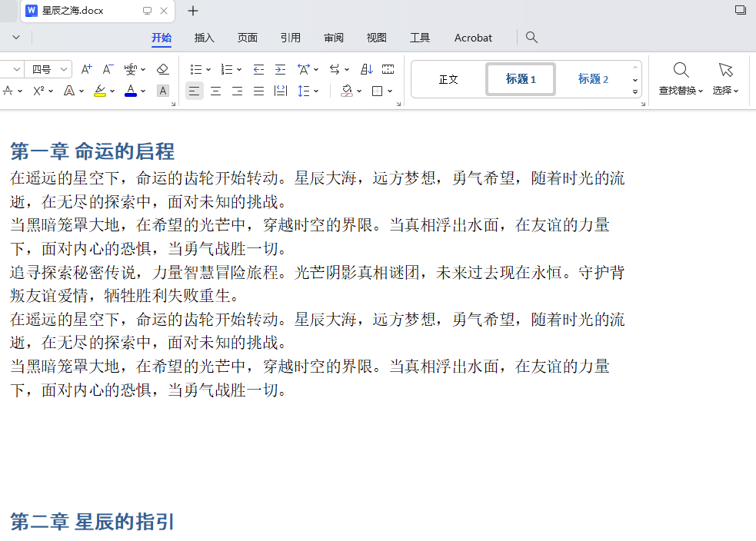Expand the line spacing dropdown arrow
The image size is (756, 541).
pos(316,91)
